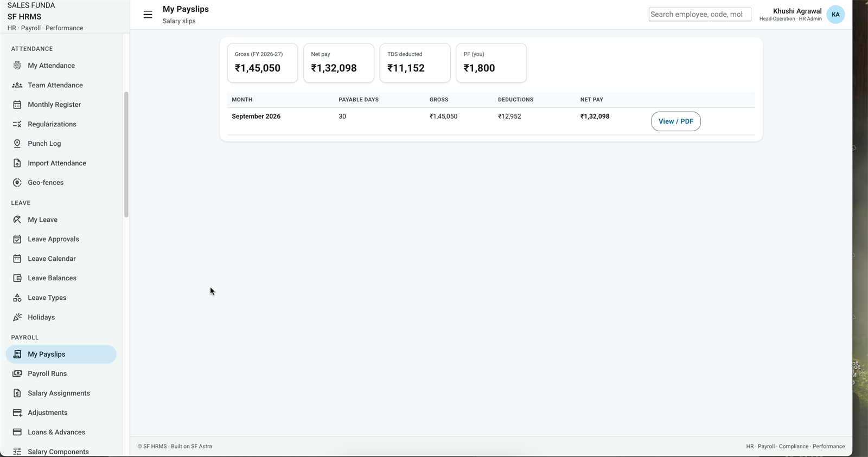
Task: Click the Loans & Advances card icon
Action: pos(17,432)
